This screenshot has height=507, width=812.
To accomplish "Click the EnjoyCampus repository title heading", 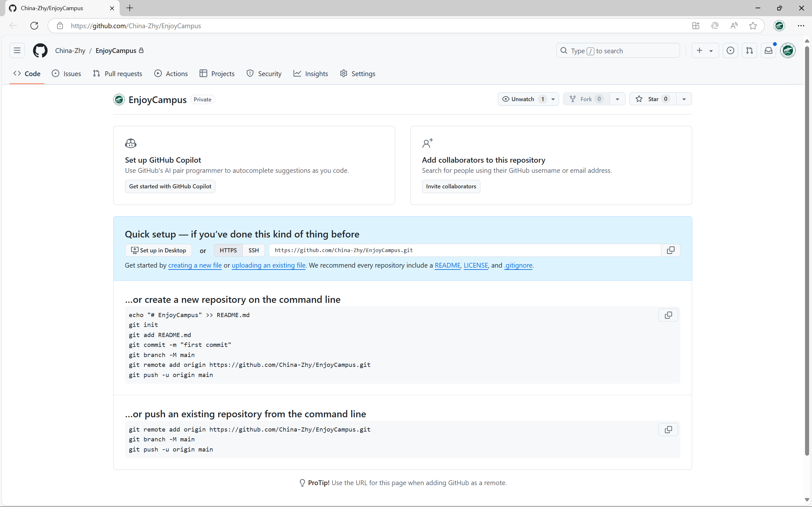I will pos(157,100).
